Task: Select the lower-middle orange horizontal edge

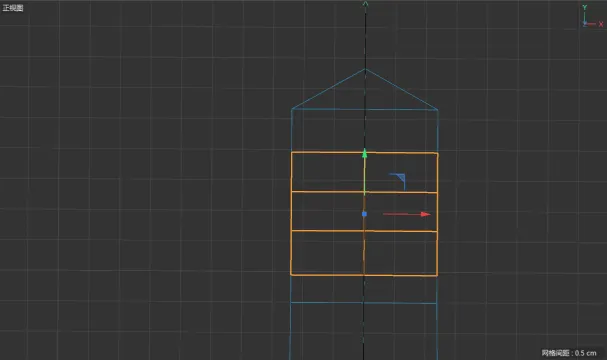Action: (364, 231)
